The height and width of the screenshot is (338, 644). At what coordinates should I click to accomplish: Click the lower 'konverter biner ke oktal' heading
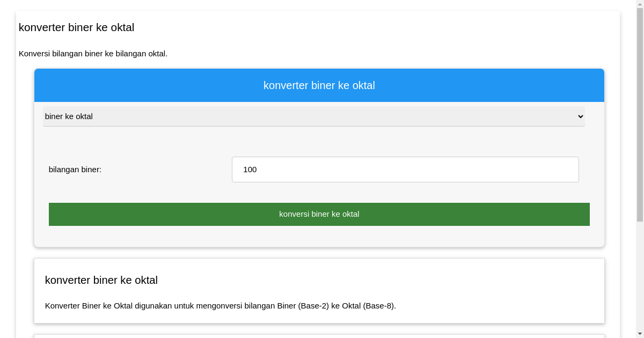click(x=101, y=280)
